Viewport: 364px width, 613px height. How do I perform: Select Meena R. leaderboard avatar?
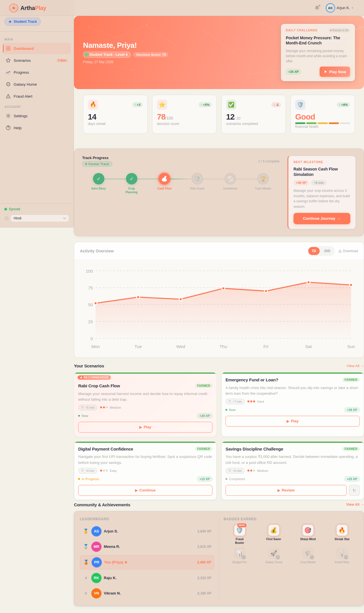[96, 547]
